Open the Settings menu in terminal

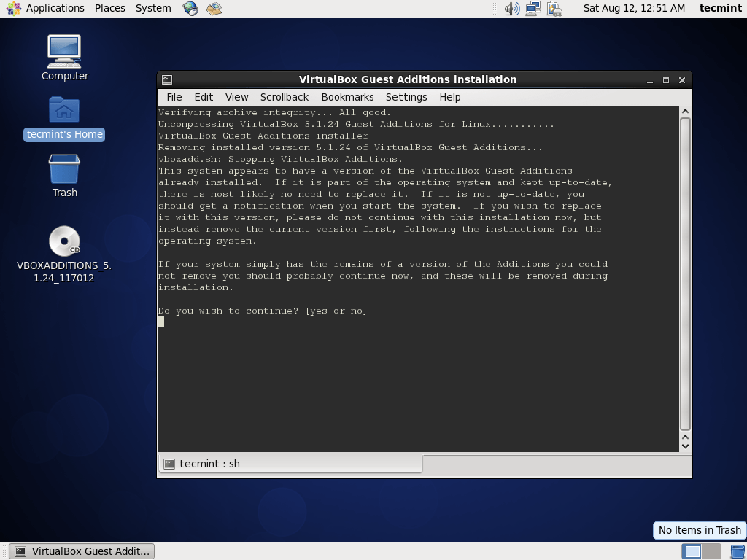pyautogui.click(x=406, y=97)
